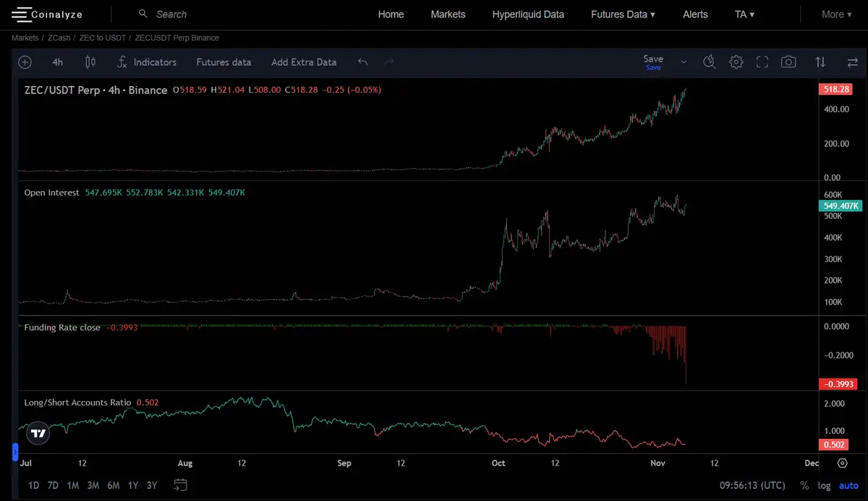The image size is (868, 501).
Task: Click ZCash breadcrumb link
Action: click(59, 38)
